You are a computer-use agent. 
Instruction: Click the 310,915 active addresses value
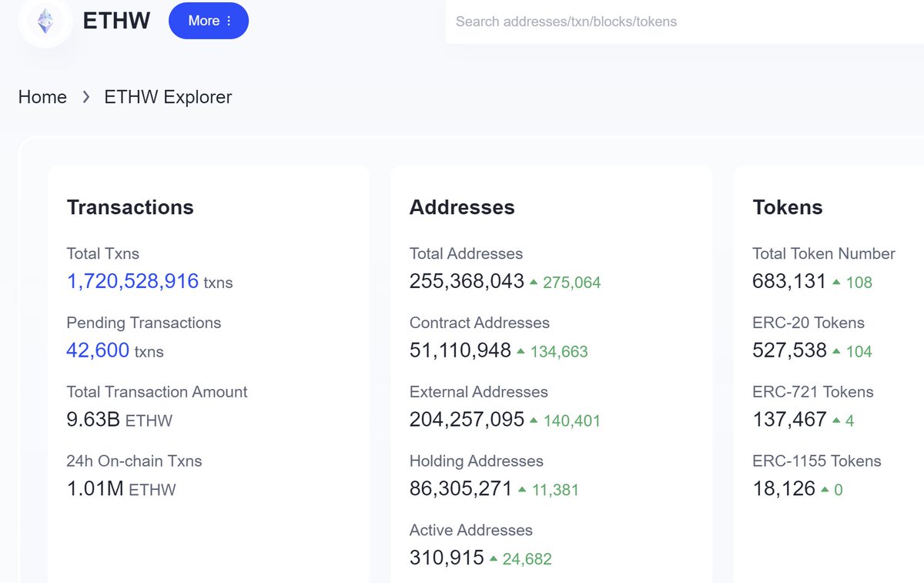(447, 558)
